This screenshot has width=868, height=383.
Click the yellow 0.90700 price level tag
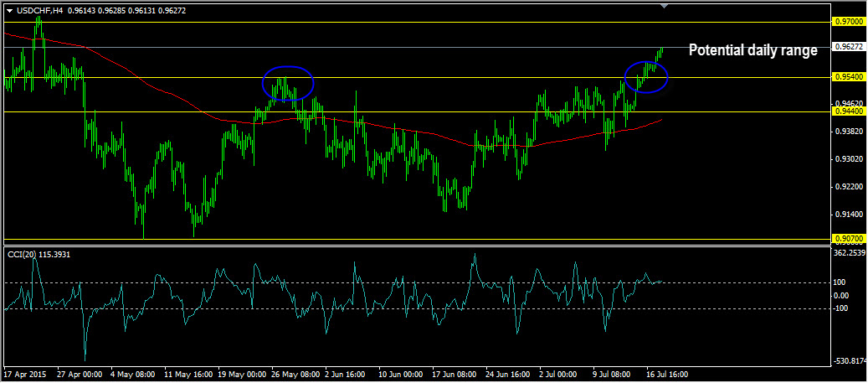849,239
